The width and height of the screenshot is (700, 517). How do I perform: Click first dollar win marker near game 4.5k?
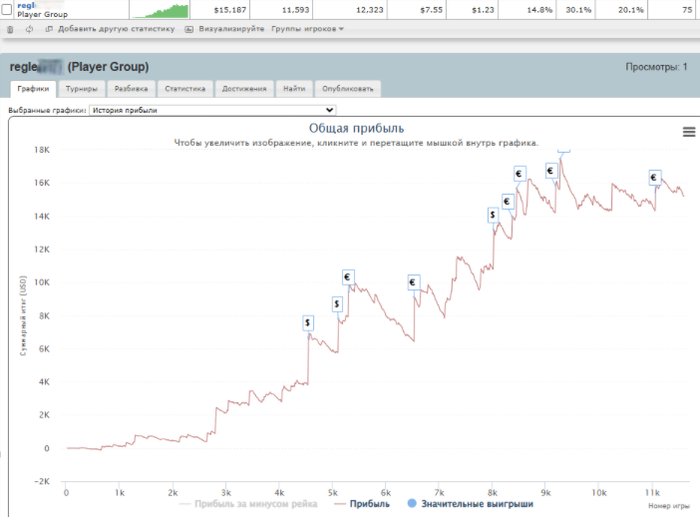pos(308,323)
